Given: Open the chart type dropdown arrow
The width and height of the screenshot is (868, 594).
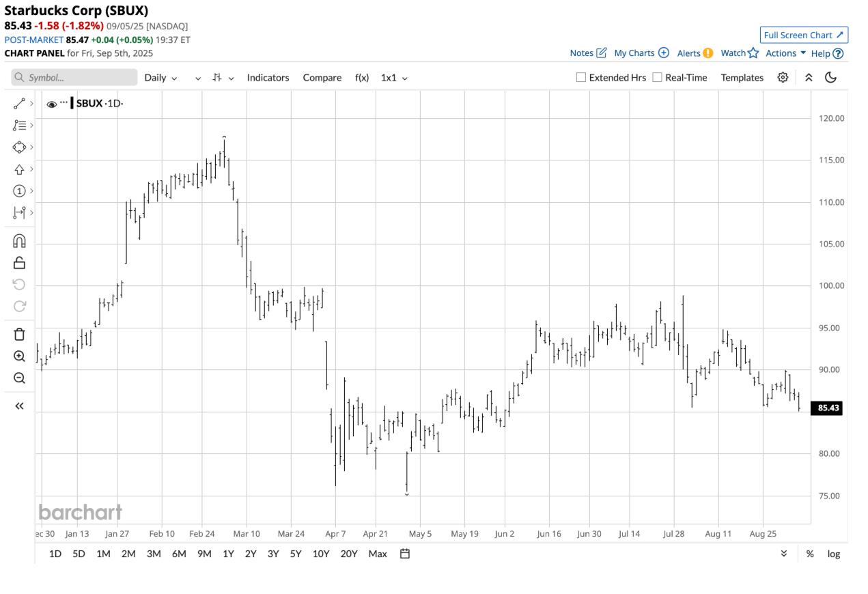Looking at the screenshot, I should tap(232, 78).
